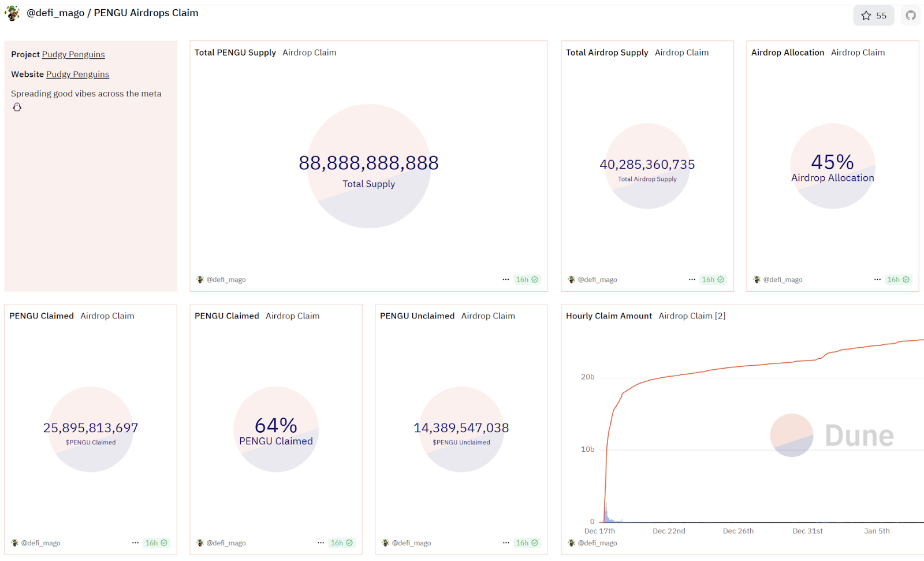Open @defi_mago author link on 25,895,813,697 card

(40, 543)
